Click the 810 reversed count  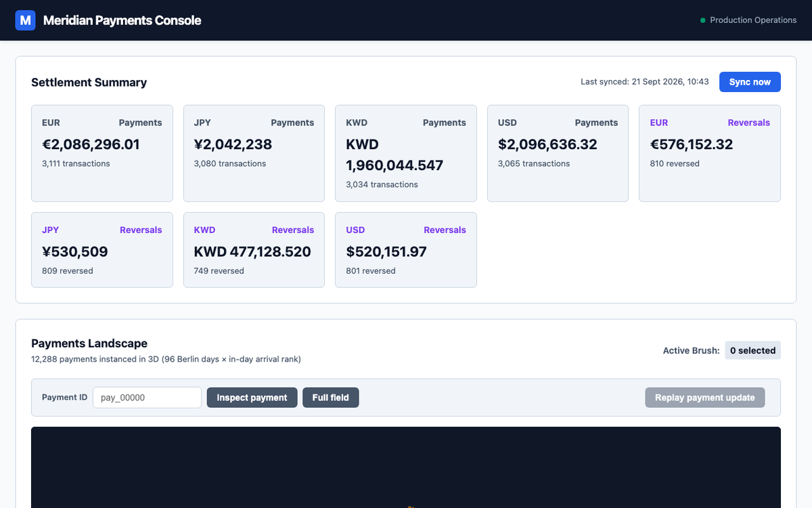pyautogui.click(x=675, y=163)
